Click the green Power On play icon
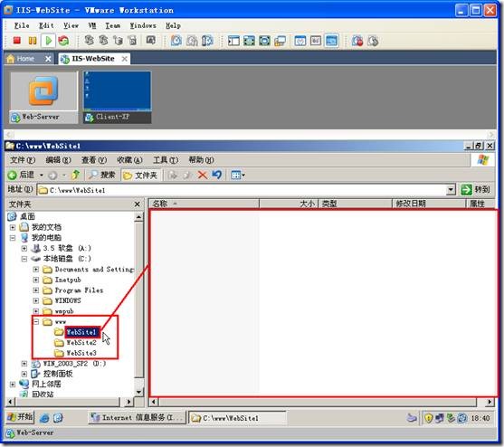The width and height of the screenshot is (504, 447). pos(49,41)
